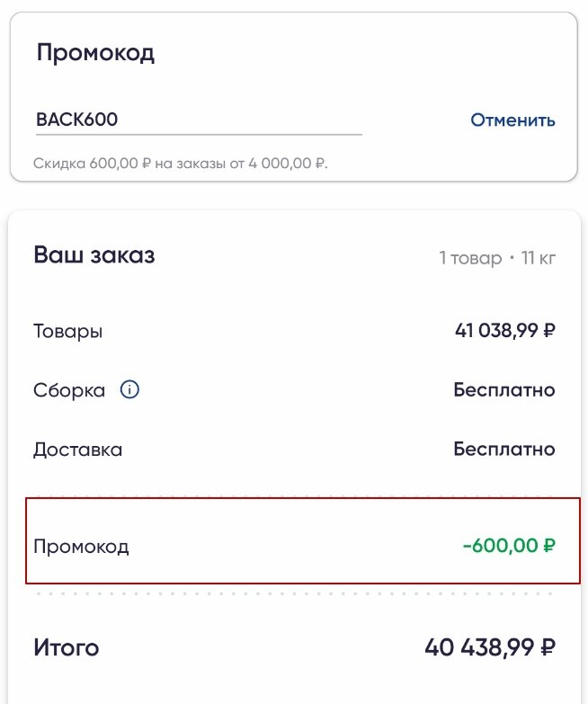Click Бесплатно in the Сборка row

point(503,390)
